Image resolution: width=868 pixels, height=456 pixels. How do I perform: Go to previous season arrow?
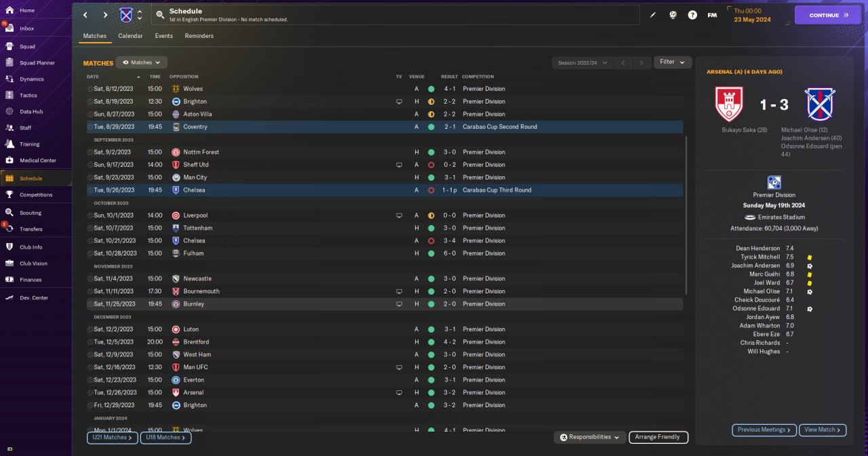[623, 62]
